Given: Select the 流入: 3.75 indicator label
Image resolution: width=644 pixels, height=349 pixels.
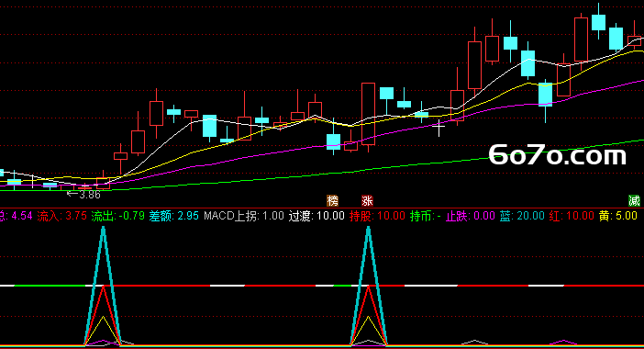Looking at the screenshot, I should (62, 216).
